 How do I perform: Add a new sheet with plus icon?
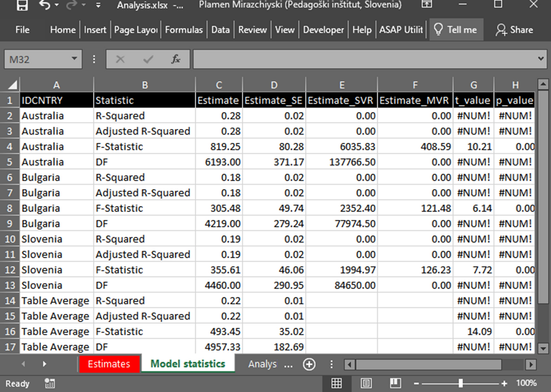pyautogui.click(x=309, y=364)
